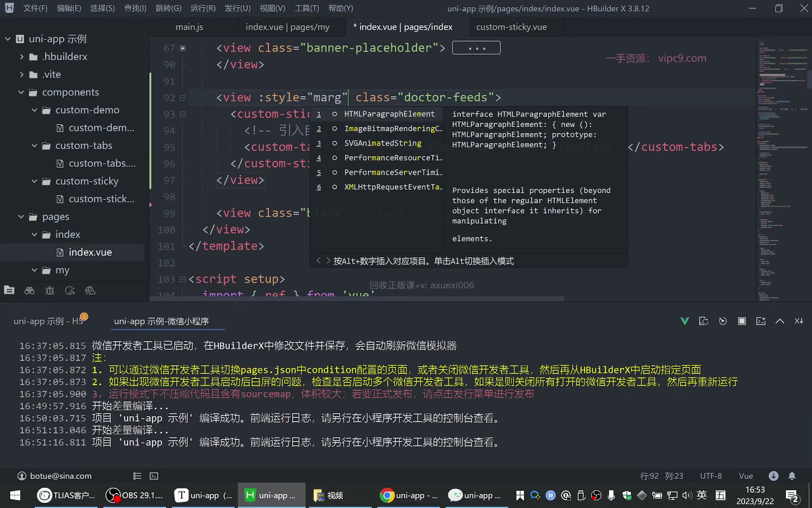The height and width of the screenshot is (508, 812).
Task: Select HTMLParagraphElement autocomplete suggestion
Action: (376, 114)
